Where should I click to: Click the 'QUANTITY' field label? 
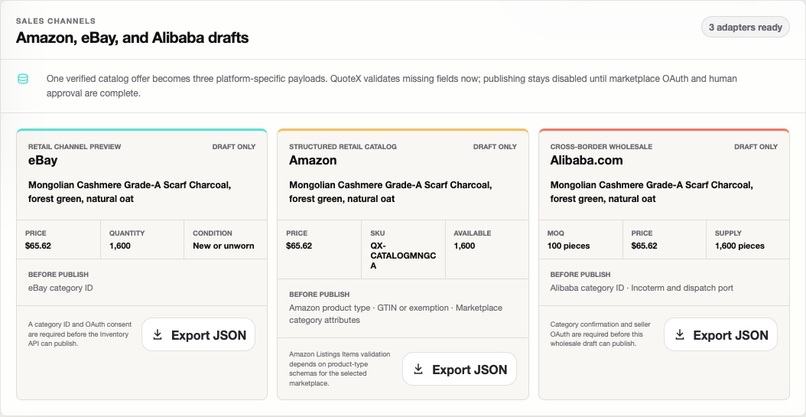tap(126, 233)
